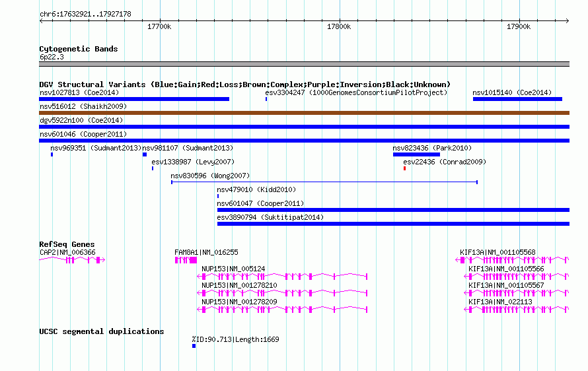Screen dimensions: 588x371
Task: Click the KIF13A|NM_001105568 transcript glyph
Action: [x=512, y=259]
